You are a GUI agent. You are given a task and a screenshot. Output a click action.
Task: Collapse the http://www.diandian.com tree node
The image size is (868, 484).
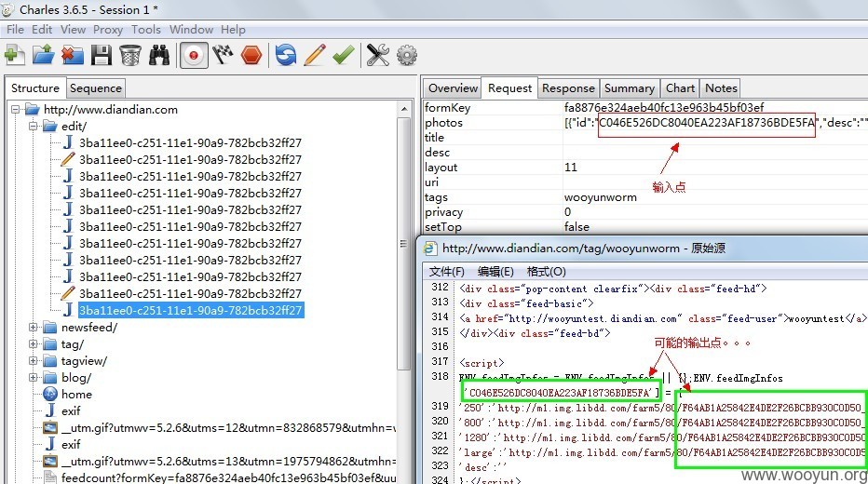point(16,110)
